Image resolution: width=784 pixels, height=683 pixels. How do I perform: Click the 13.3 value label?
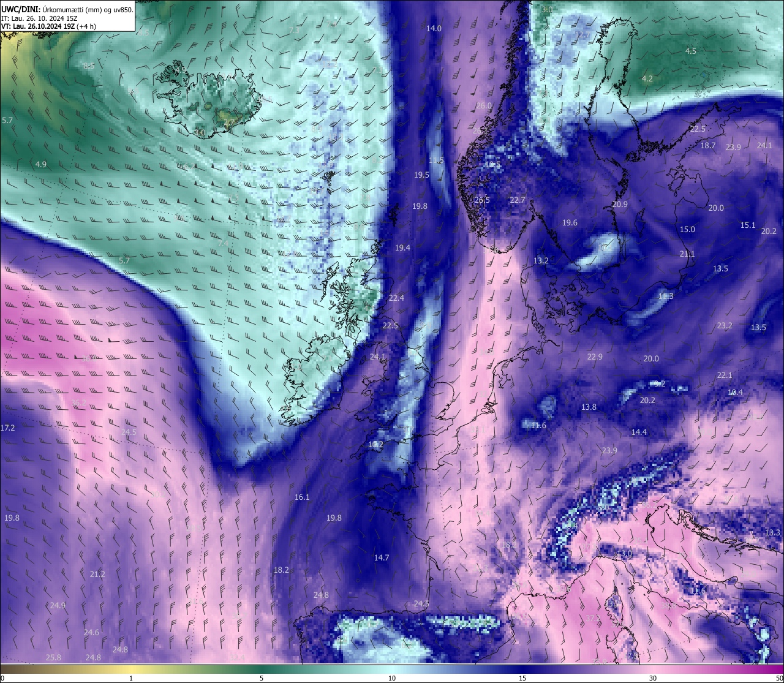coord(773,533)
